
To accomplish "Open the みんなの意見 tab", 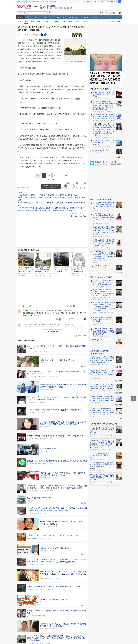I will coord(73,17).
